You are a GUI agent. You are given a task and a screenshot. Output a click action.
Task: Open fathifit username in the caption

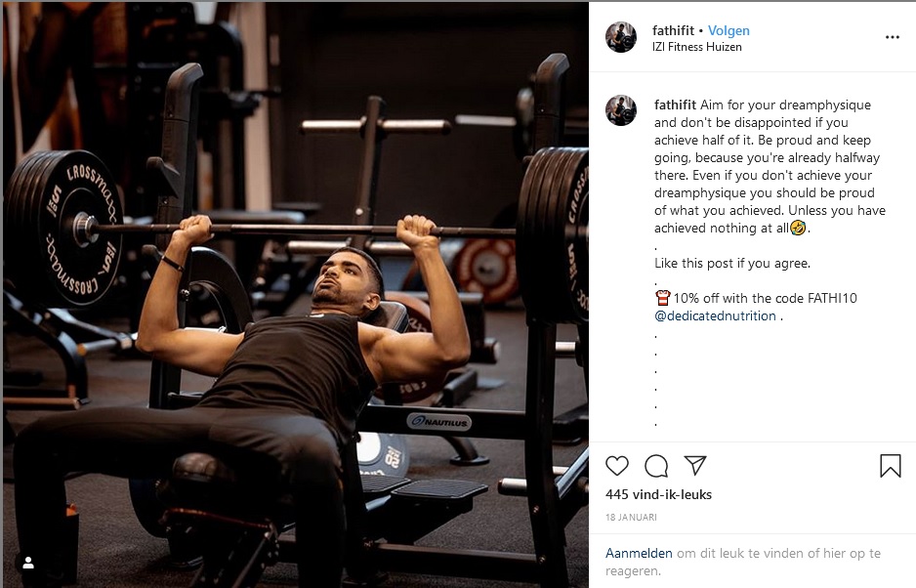(x=675, y=105)
